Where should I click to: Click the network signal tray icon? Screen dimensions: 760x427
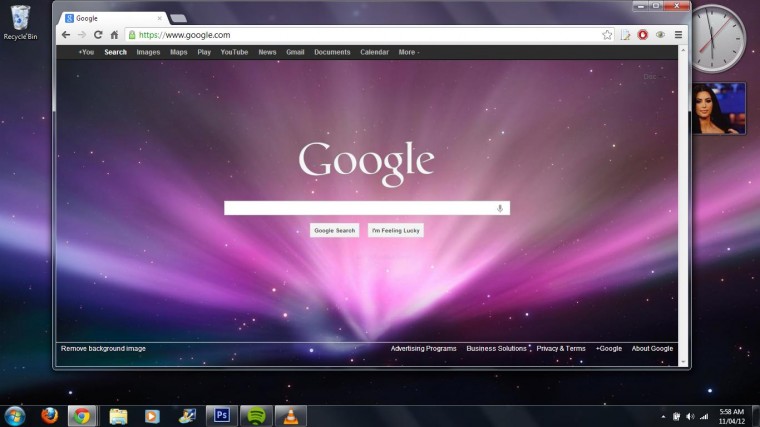click(704, 416)
